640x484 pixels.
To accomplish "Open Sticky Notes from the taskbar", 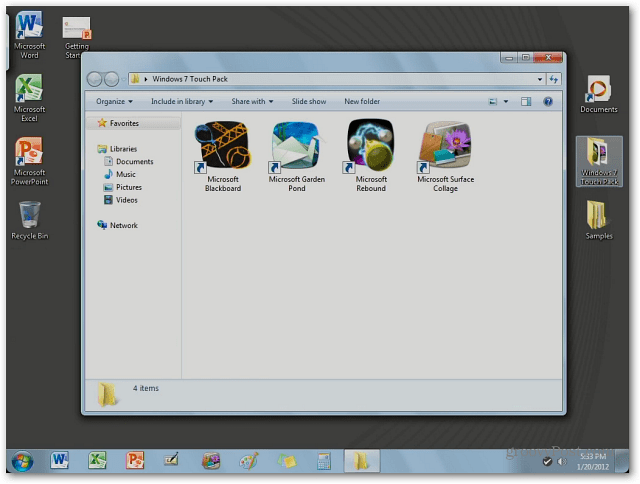I will pyautogui.click(x=287, y=461).
